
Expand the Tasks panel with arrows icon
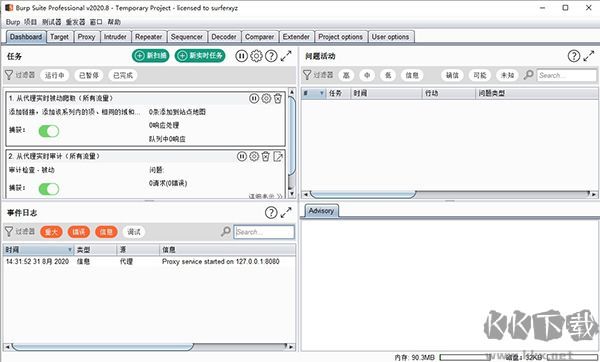tap(286, 56)
